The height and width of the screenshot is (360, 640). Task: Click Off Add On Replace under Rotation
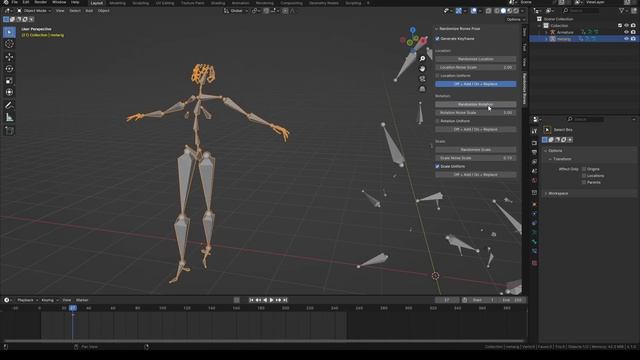(476, 129)
